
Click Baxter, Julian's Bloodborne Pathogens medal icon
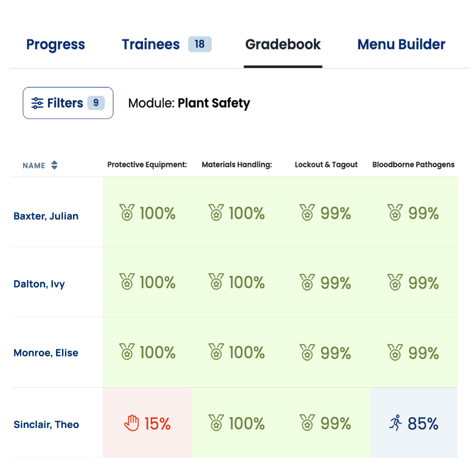[x=395, y=213]
